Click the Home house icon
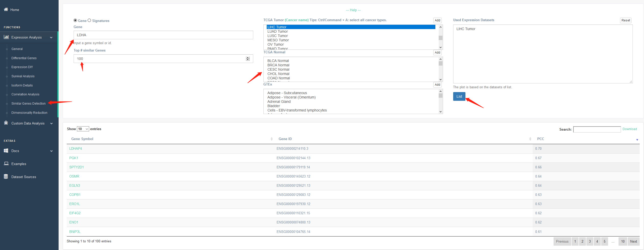Screen dimensions: 644x250 coord(6,9)
